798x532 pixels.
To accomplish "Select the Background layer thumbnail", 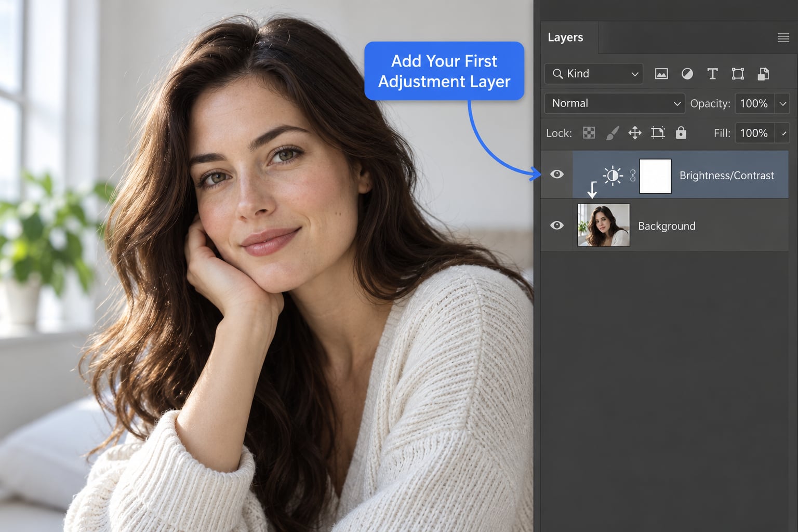I will [x=604, y=225].
